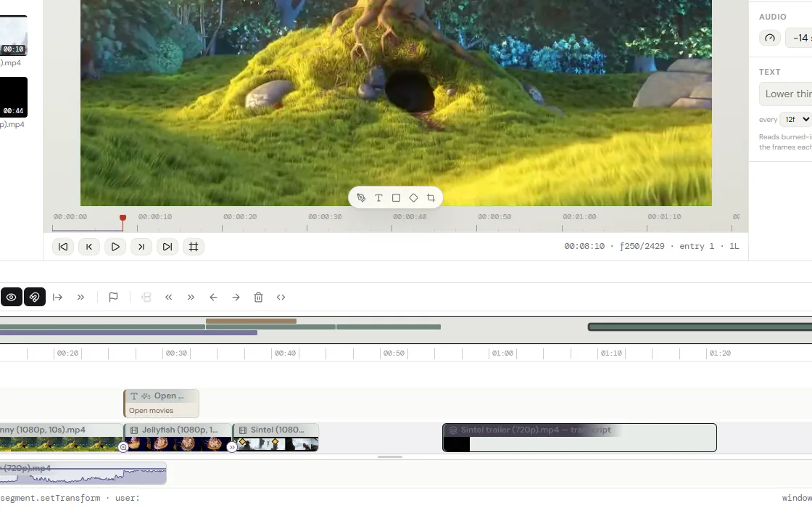Click the film icon on Jellyfish clip
The height and width of the screenshot is (508, 812).
[x=134, y=430]
